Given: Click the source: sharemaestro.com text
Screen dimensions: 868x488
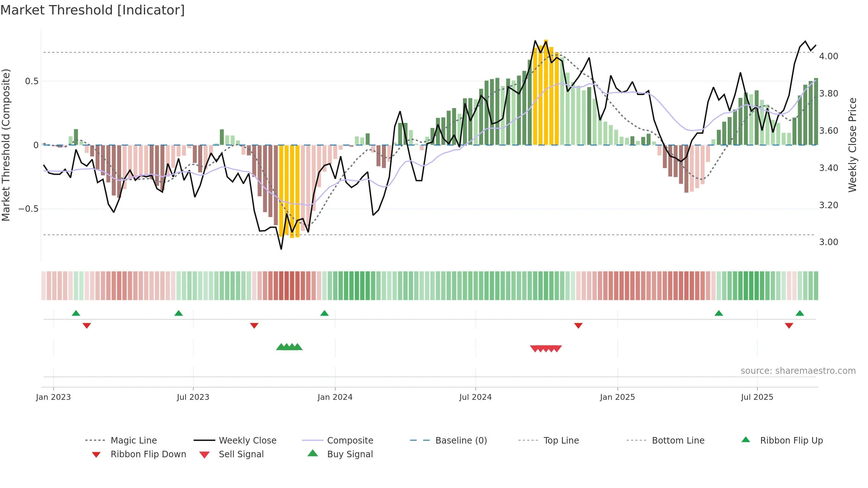Looking at the screenshot, I should pos(798,371).
